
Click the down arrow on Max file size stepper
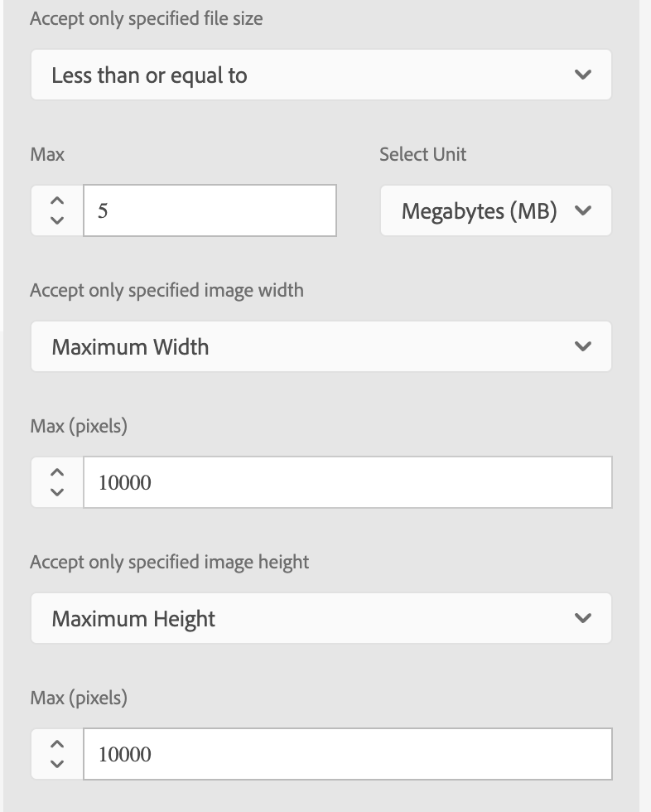[x=56, y=220]
